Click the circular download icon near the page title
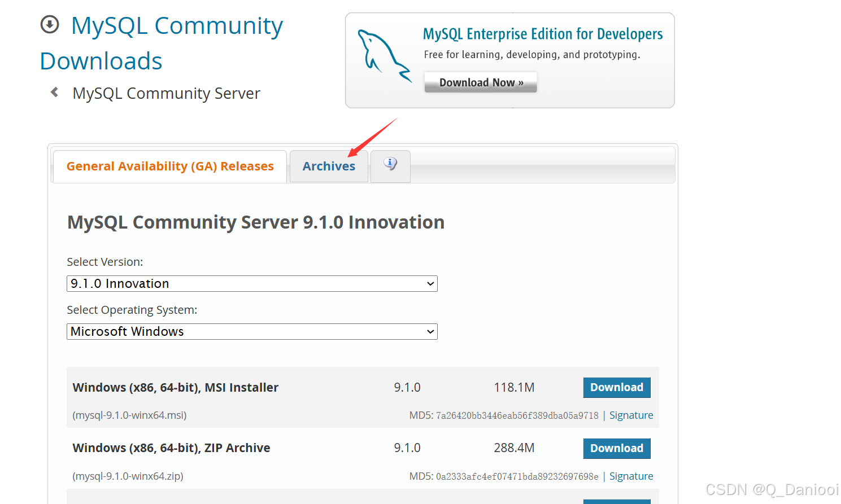841x504 pixels. (x=50, y=25)
